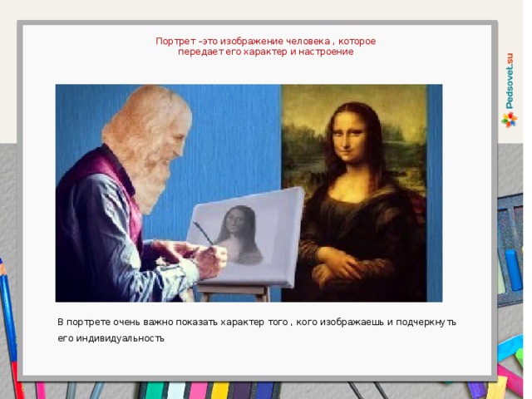The image size is (532, 399).
Task: Click the title's second line 'передает его характер и настроение'
Action: coord(266,52)
